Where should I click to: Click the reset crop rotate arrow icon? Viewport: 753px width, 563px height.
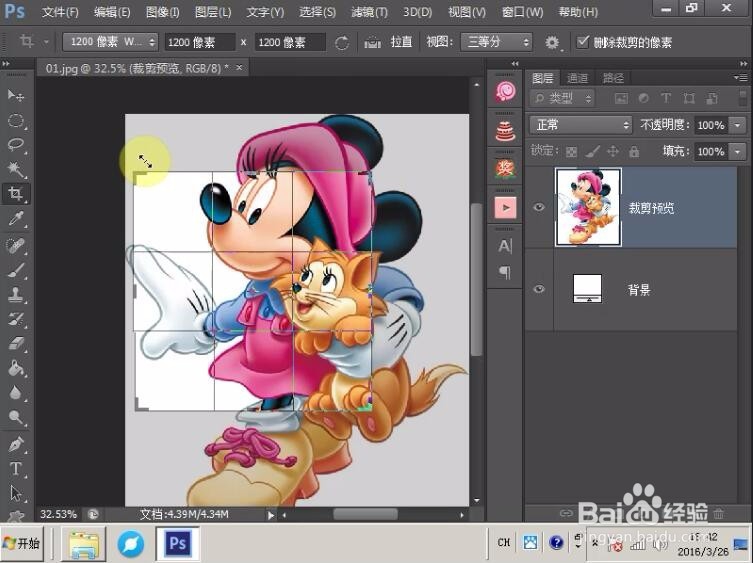pyautogui.click(x=342, y=43)
